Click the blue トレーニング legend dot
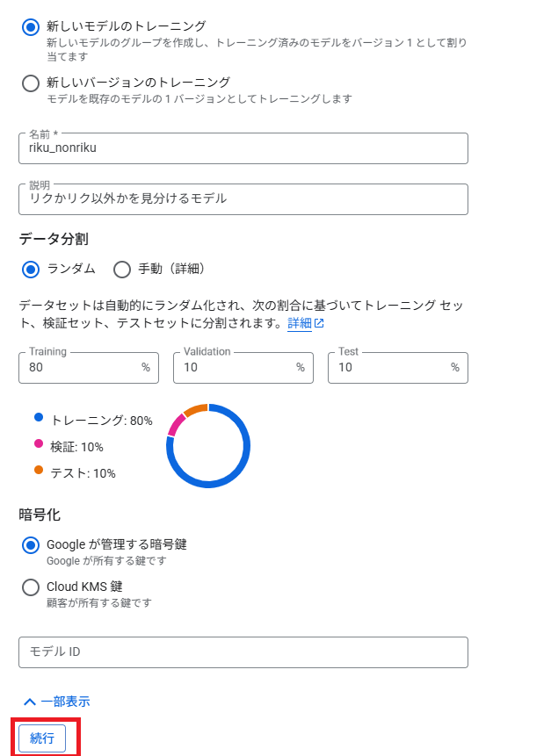Screen dimensions: 551x756 pos(39,418)
